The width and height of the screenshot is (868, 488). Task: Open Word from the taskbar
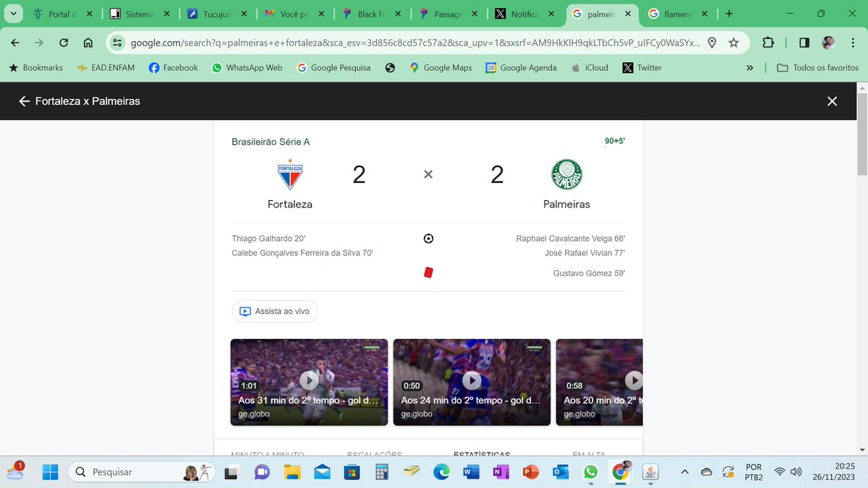coord(471,472)
